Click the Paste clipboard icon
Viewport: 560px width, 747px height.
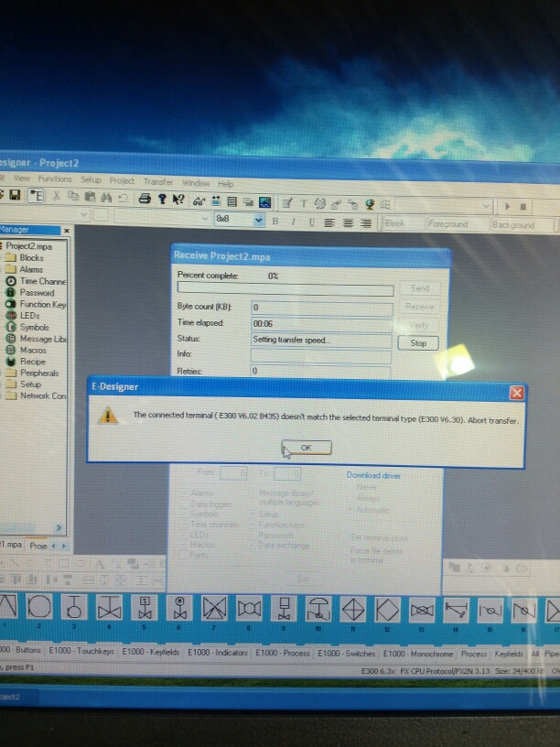click(90, 196)
